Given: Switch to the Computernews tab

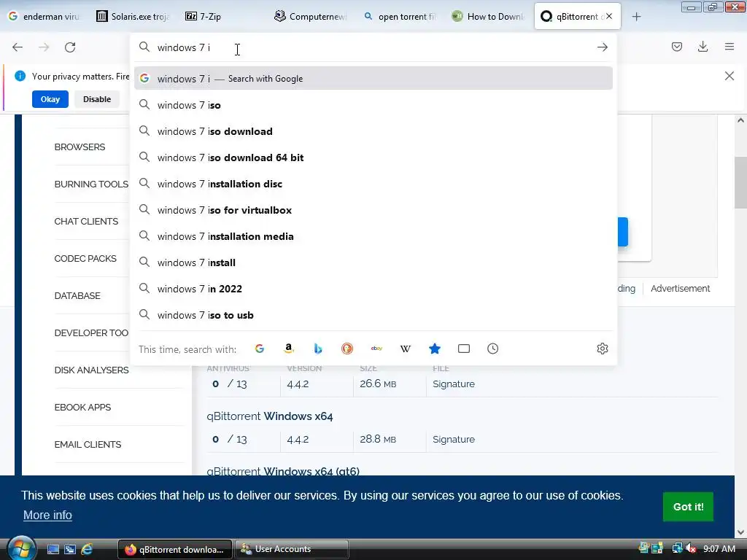Looking at the screenshot, I should (x=310, y=16).
